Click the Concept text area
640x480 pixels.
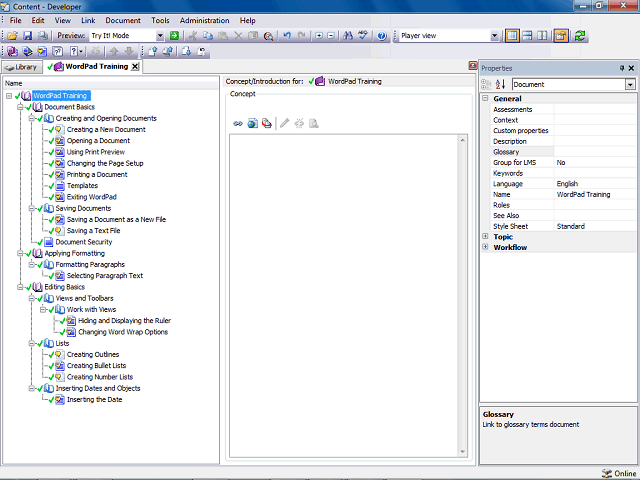tap(344, 296)
